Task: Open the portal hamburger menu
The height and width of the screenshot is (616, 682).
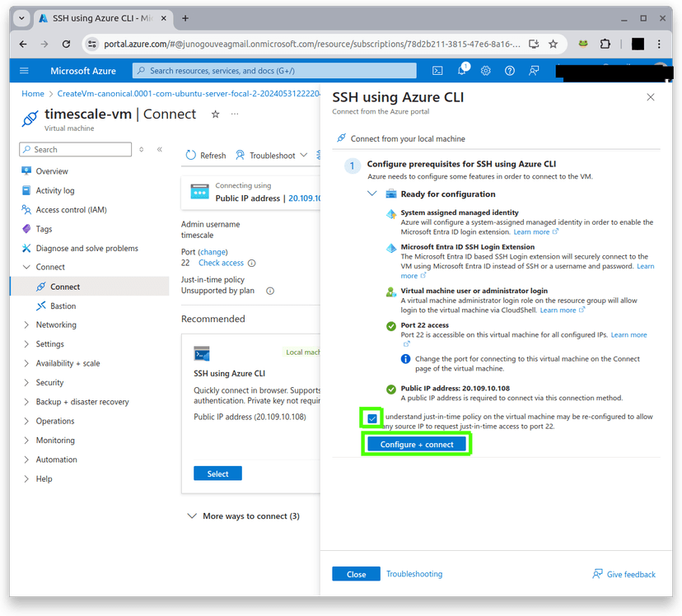Action: tap(23, 71)
